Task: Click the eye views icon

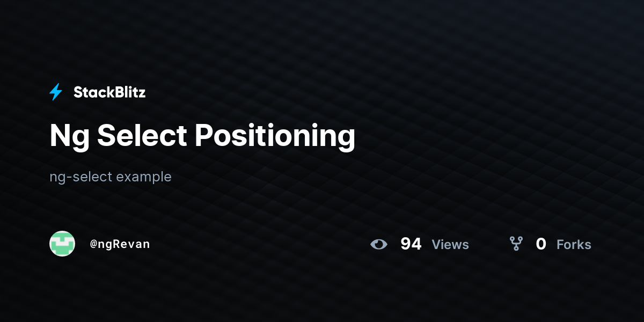Action: click(x=379, y=244)
